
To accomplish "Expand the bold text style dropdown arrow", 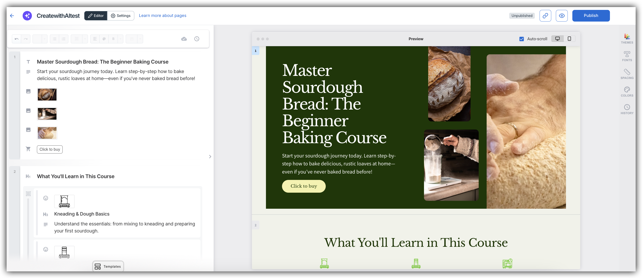I will (120, 39).
